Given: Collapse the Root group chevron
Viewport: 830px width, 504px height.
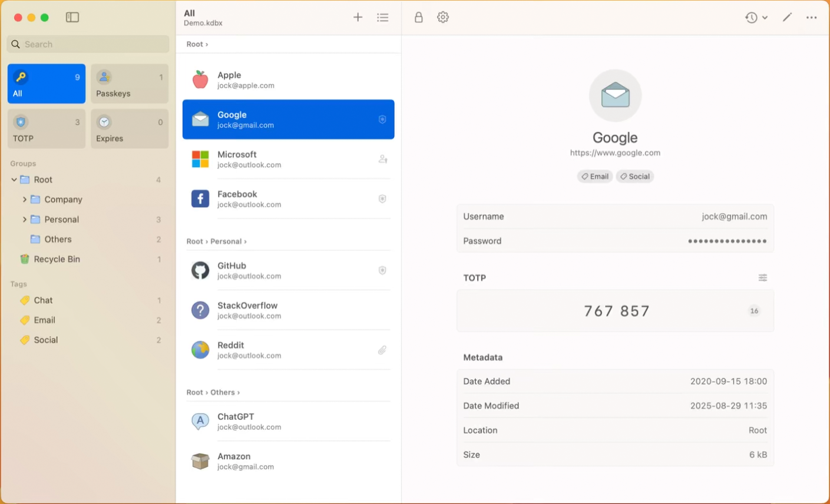Looking at the screenshot, I should 14,180.
